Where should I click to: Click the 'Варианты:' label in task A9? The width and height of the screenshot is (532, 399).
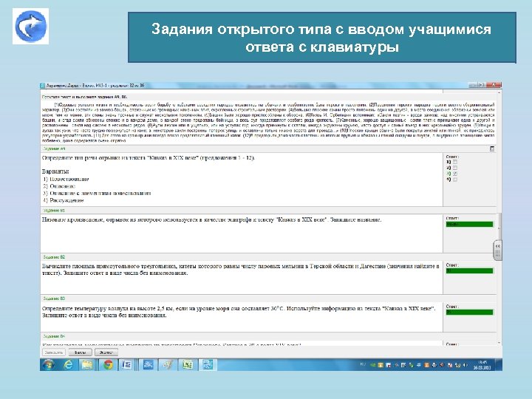[55, 171]
